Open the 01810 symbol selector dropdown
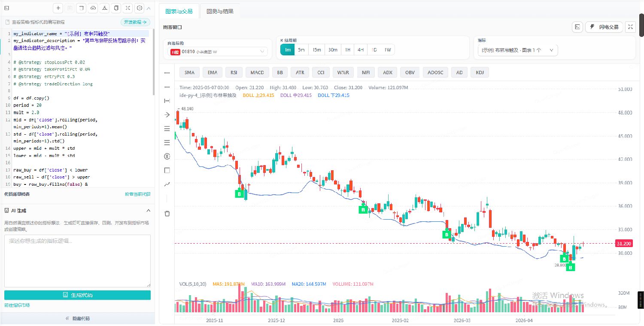Image resolution: width=644 pixels, height=326 pixels. coord(218,51)
